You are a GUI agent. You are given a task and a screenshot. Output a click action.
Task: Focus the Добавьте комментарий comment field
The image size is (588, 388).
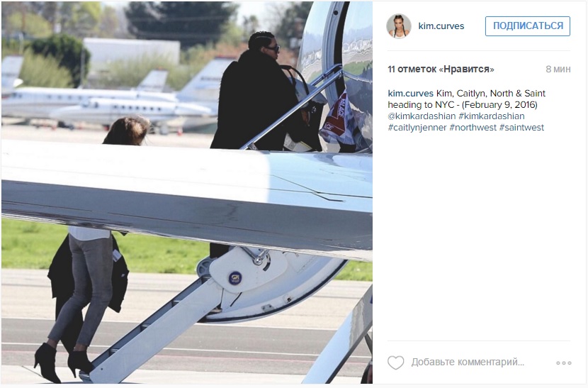pyautogui.click(x=468, y=362)
